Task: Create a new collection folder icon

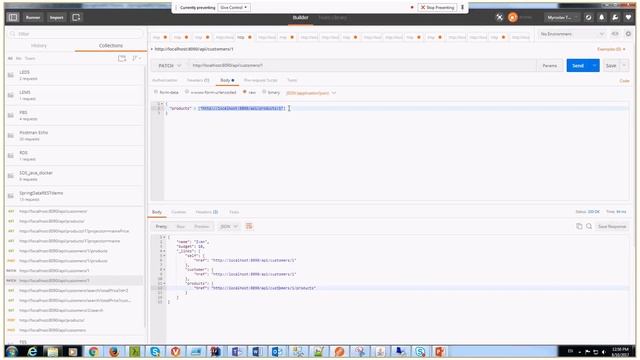Action: pos(122,58)
